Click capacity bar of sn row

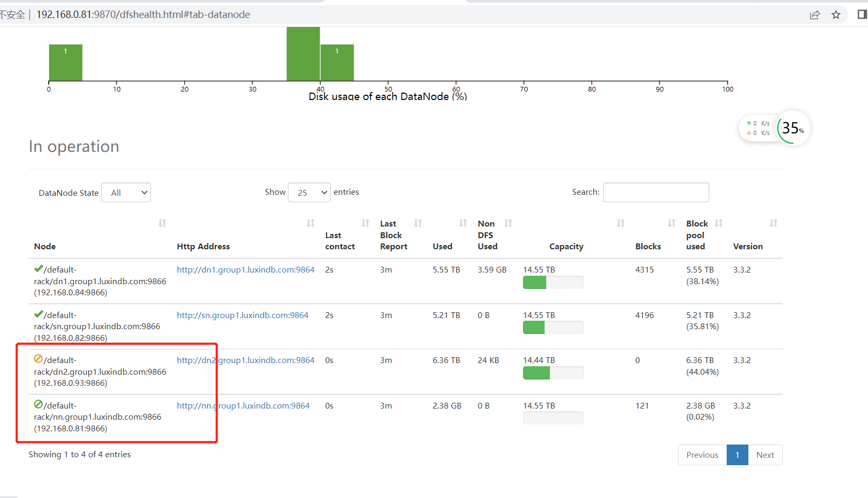tap(553, 328)
